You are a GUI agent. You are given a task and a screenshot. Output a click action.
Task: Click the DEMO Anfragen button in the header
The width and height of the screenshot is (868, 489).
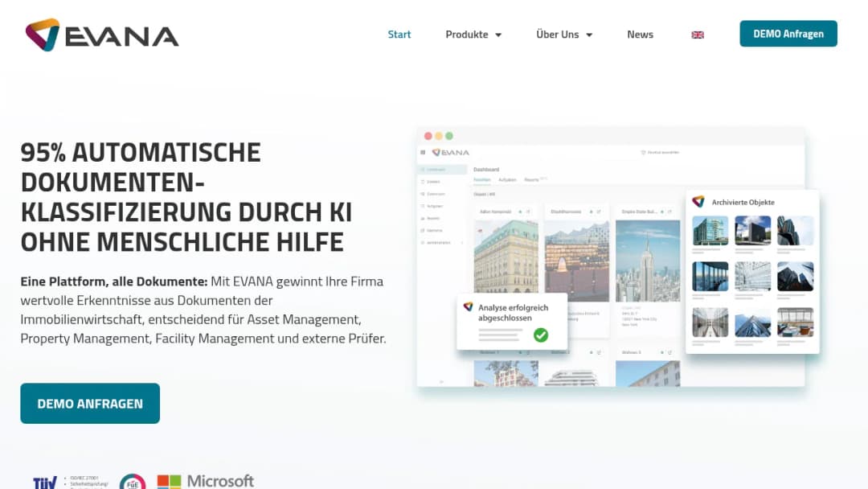[x=788, y=34]
